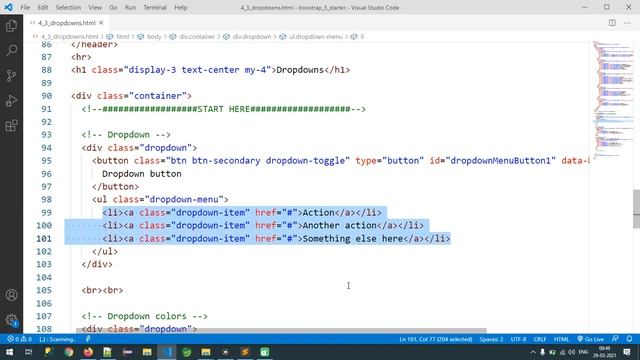Click the feedback icon in status bar

coord(615,339)
